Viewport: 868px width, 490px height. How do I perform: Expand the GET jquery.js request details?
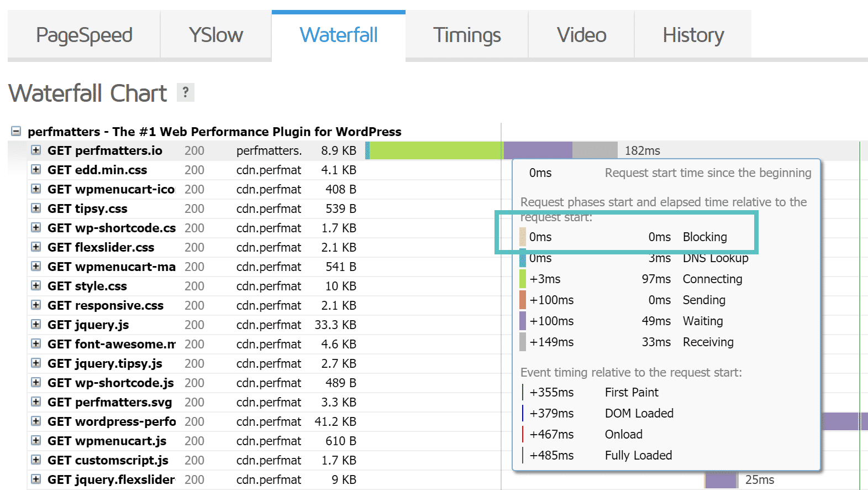[36, 324]
